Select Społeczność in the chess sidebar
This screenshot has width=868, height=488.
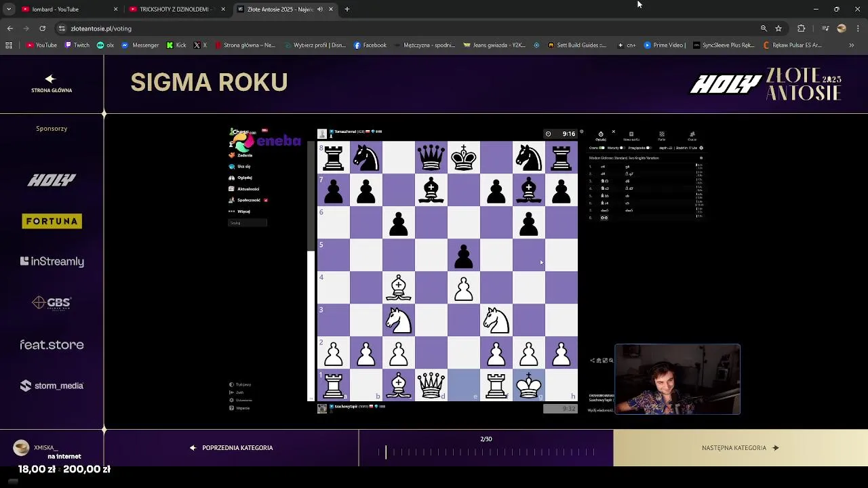click(245, 200)
